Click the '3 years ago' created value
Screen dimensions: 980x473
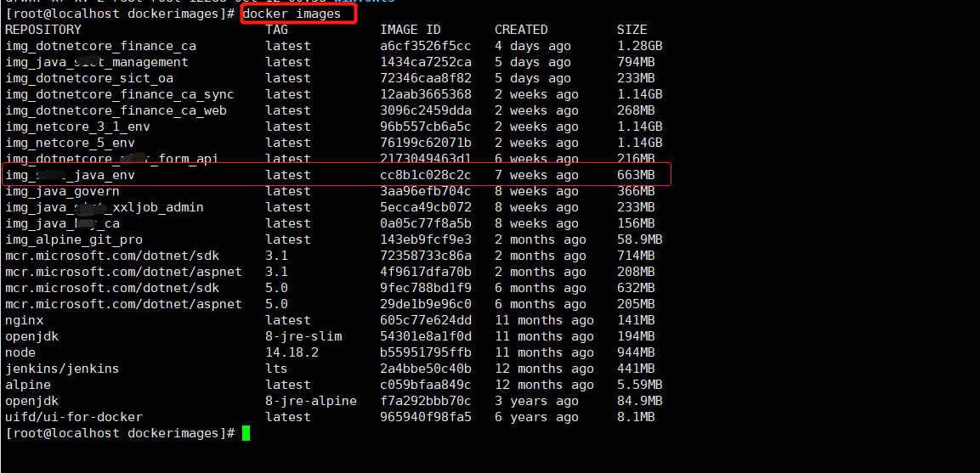[537, 401]
